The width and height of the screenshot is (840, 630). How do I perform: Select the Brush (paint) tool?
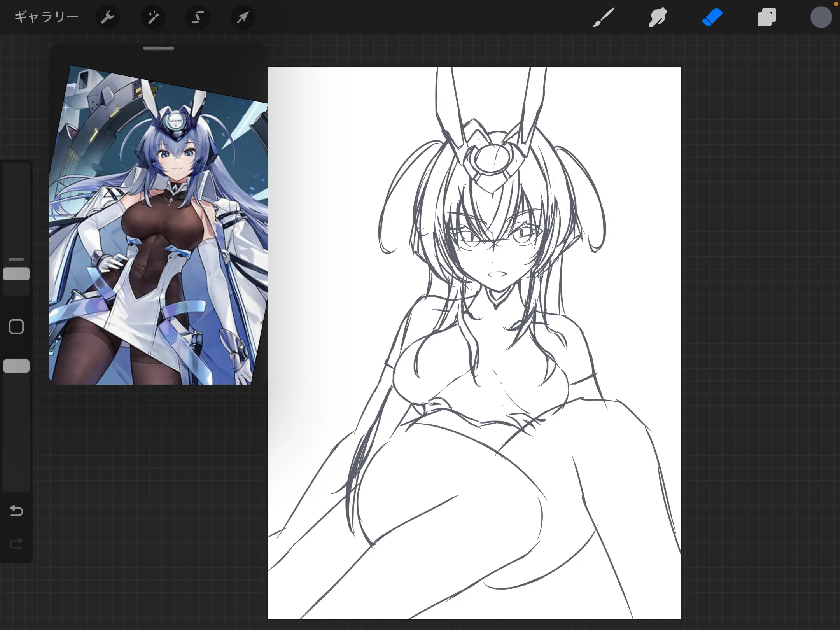click(x=603, y=17)
